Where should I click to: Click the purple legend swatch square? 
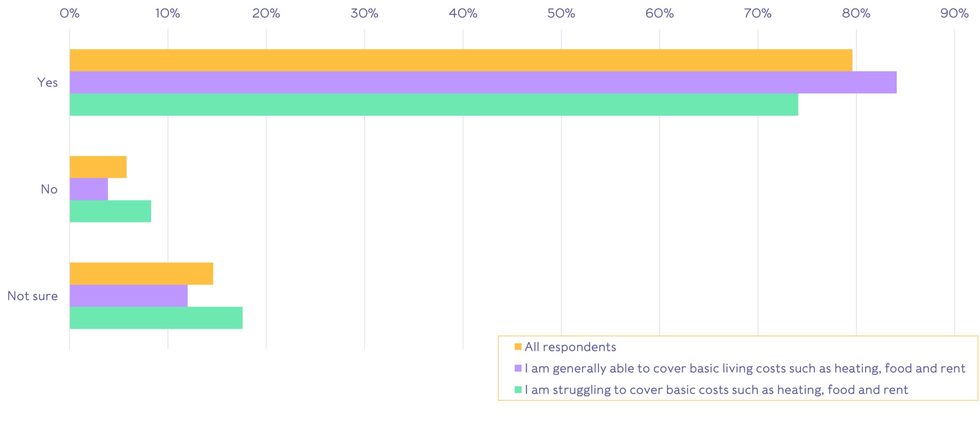pyautogui.click(x=518, y=368)
